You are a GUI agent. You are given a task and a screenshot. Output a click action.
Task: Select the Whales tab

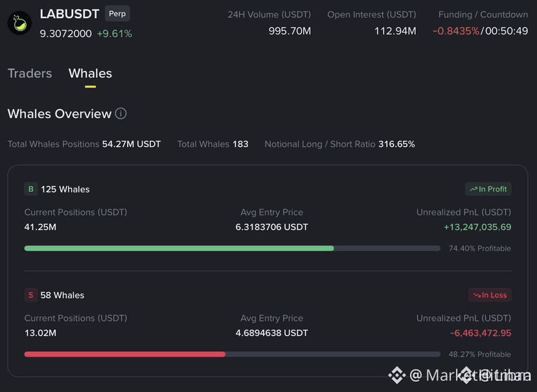[90, 73]
